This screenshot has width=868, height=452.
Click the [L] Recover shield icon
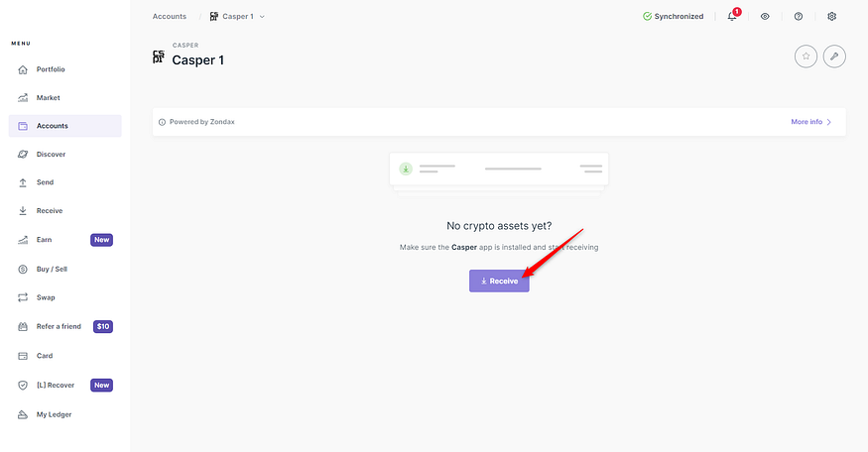coord(23,385)
